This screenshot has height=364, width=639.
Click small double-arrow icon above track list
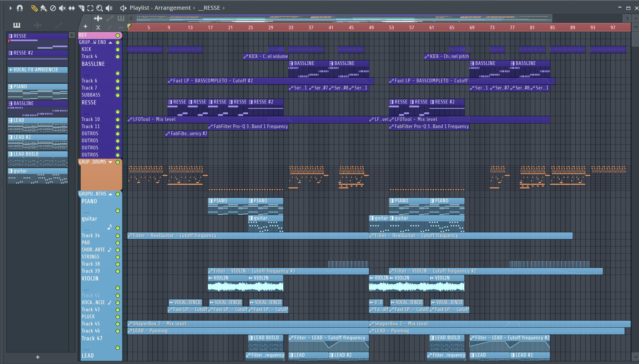(x=121, y=27)
